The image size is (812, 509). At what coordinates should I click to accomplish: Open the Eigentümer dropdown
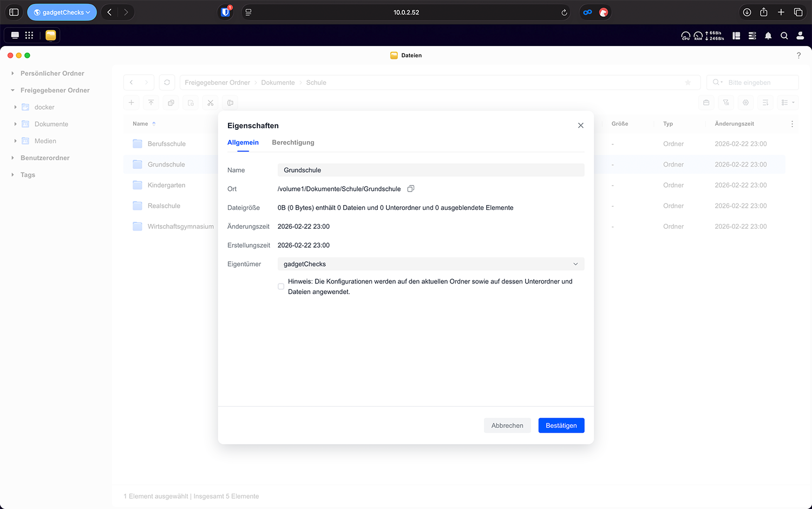pos(431,264)
